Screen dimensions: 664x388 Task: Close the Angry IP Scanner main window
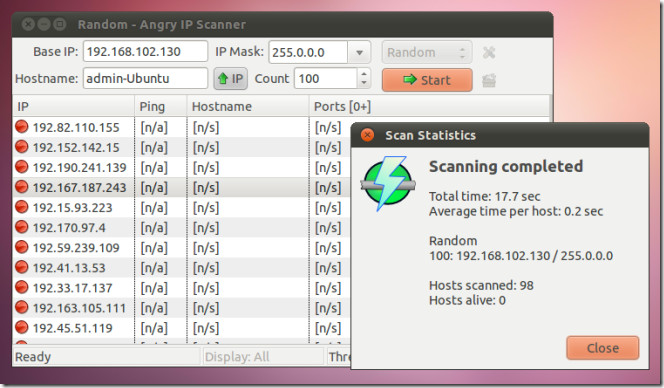(28, 24)
